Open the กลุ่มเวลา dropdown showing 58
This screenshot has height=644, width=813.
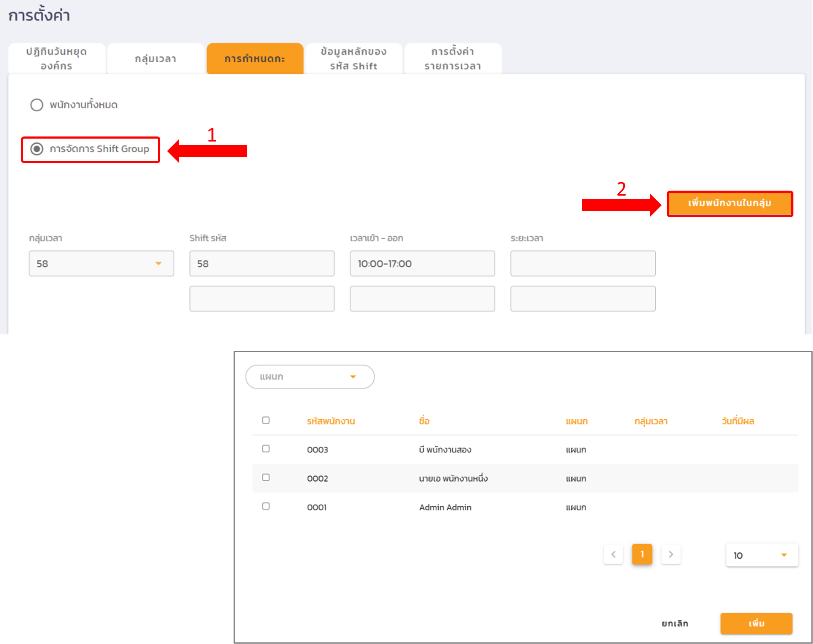101,264
